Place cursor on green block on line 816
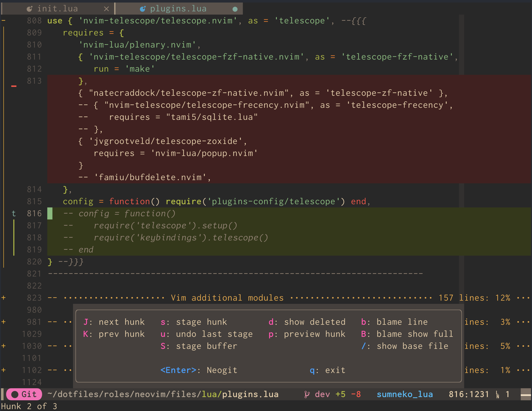 (x=50, y=213)
